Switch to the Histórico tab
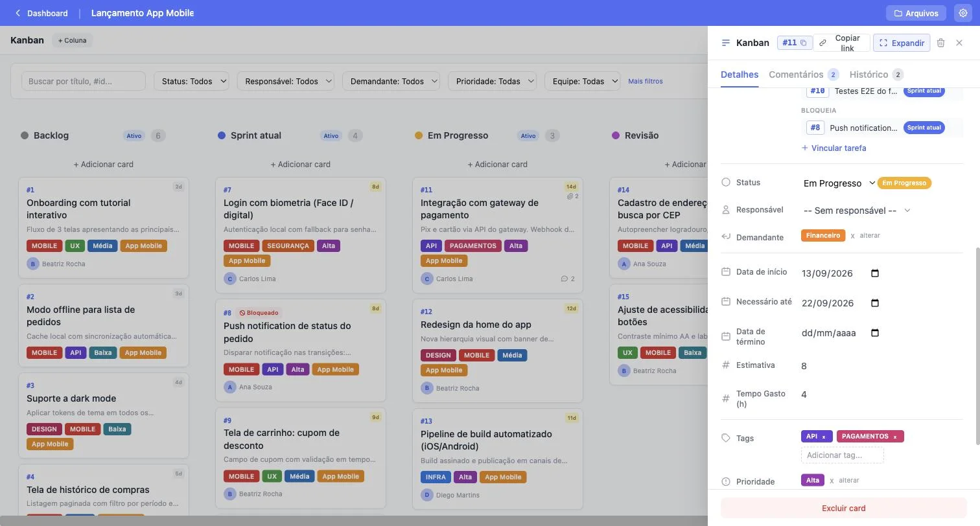This screenshot has width=980, height=526. pyautogui.click(x=876, y=74)
